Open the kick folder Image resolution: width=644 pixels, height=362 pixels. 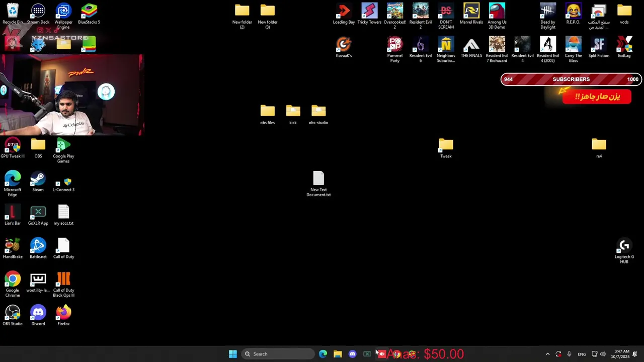[x=293, y=114]
